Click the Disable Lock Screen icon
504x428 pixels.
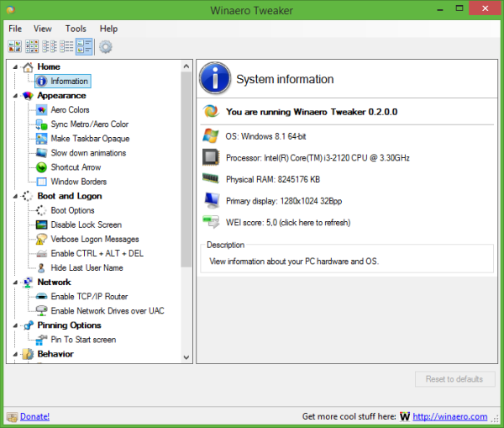click(41, 225)
